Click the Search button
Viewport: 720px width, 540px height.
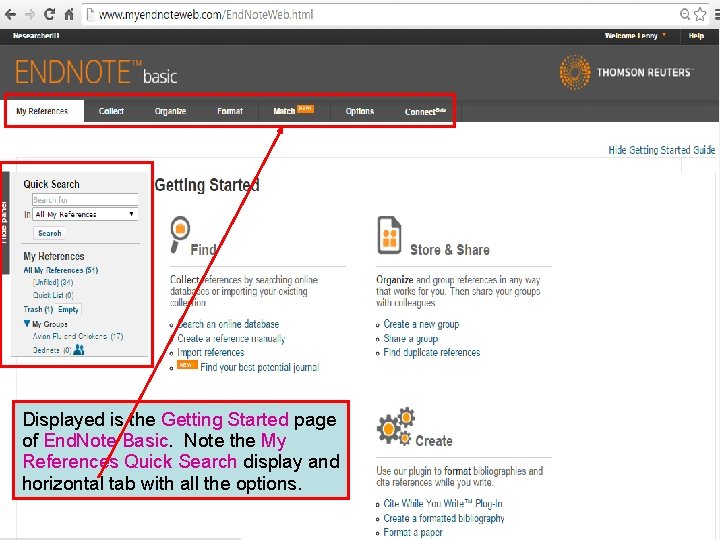click(50, 233)
